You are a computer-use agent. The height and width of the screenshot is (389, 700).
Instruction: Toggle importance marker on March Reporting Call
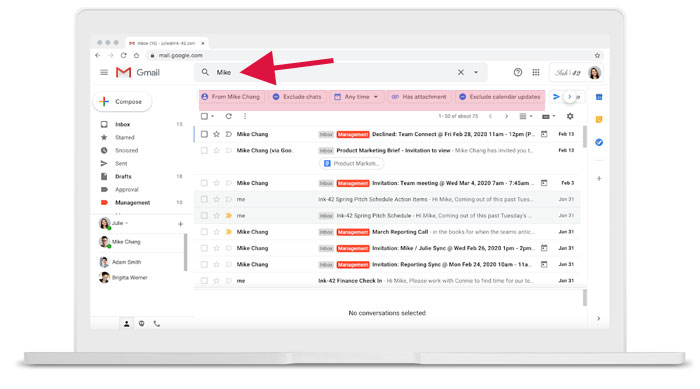(x=229, y=232)
